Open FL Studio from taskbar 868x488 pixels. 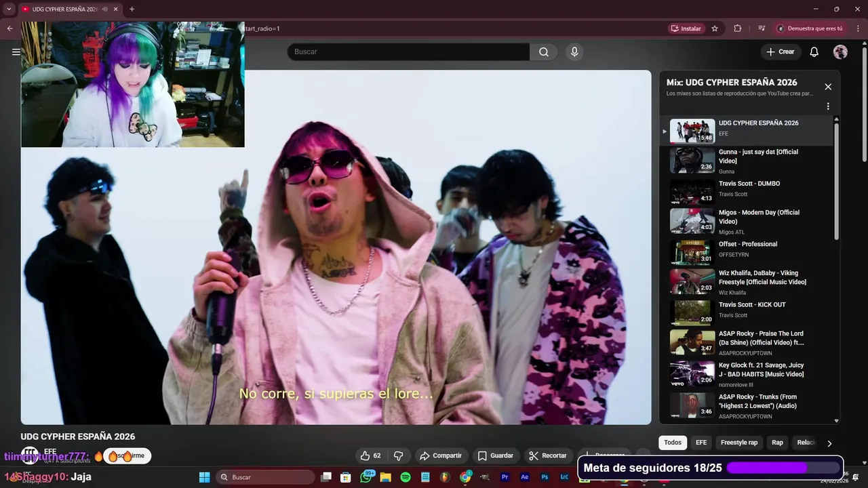445,477
